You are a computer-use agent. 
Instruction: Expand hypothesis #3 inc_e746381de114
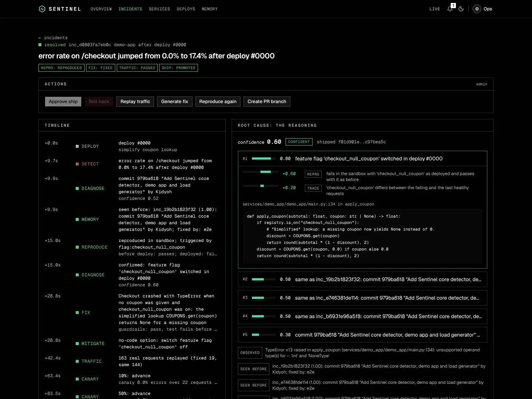[x=362, y=298]
